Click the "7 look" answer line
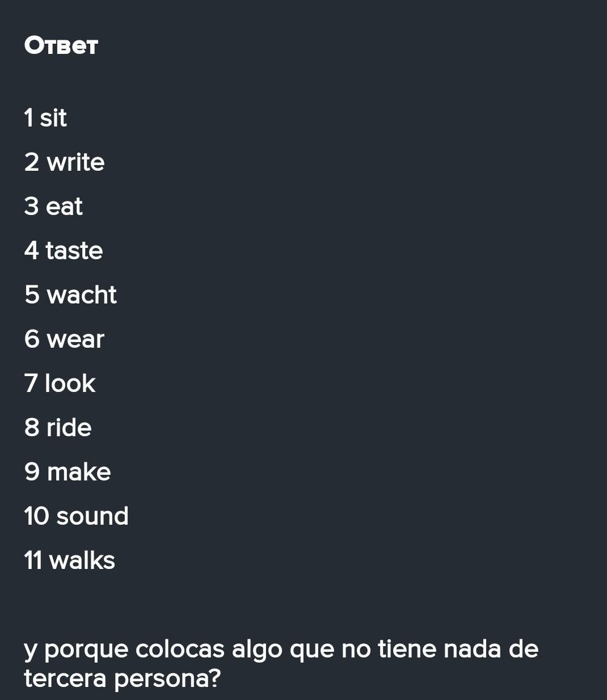 [x=60, y=383]
